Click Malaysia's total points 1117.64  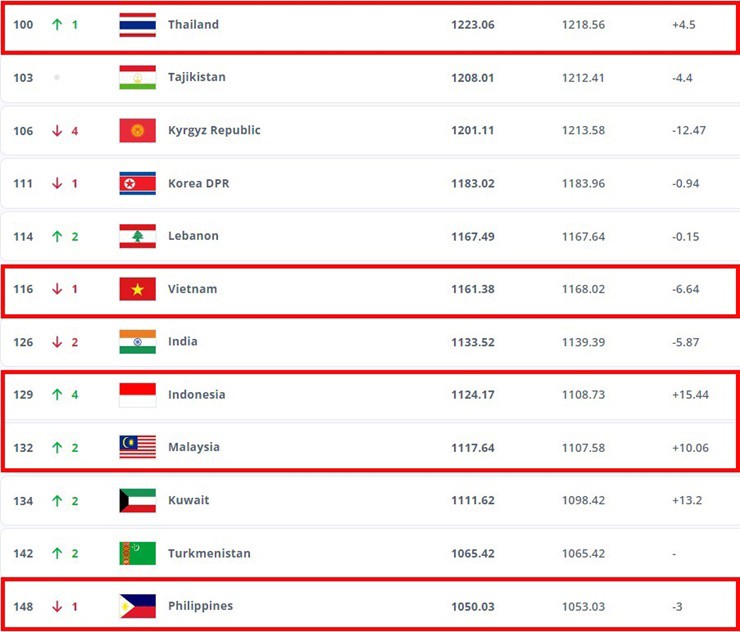click(x=473, y=448)
